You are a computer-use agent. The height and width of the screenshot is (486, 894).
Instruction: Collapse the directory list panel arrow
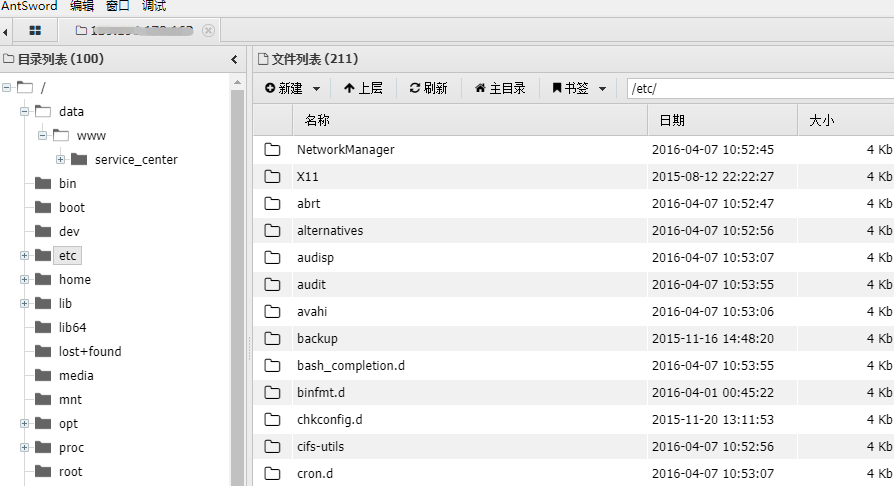pos(234,59)
